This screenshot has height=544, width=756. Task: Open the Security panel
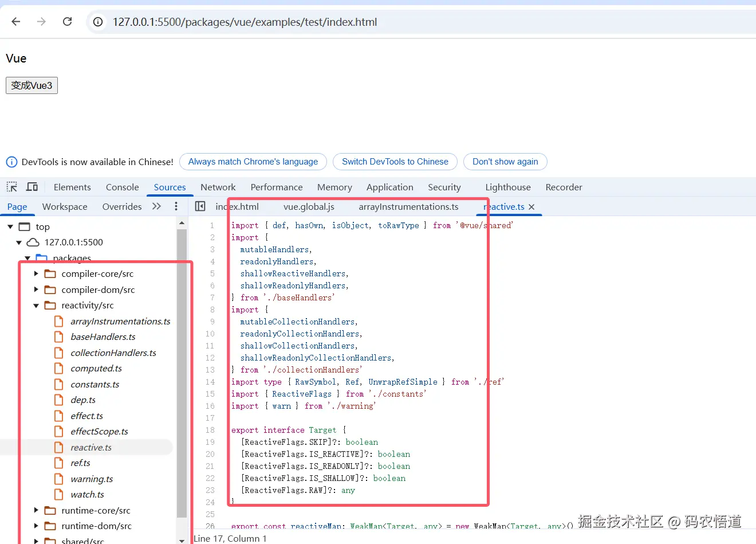pos(444,187)
